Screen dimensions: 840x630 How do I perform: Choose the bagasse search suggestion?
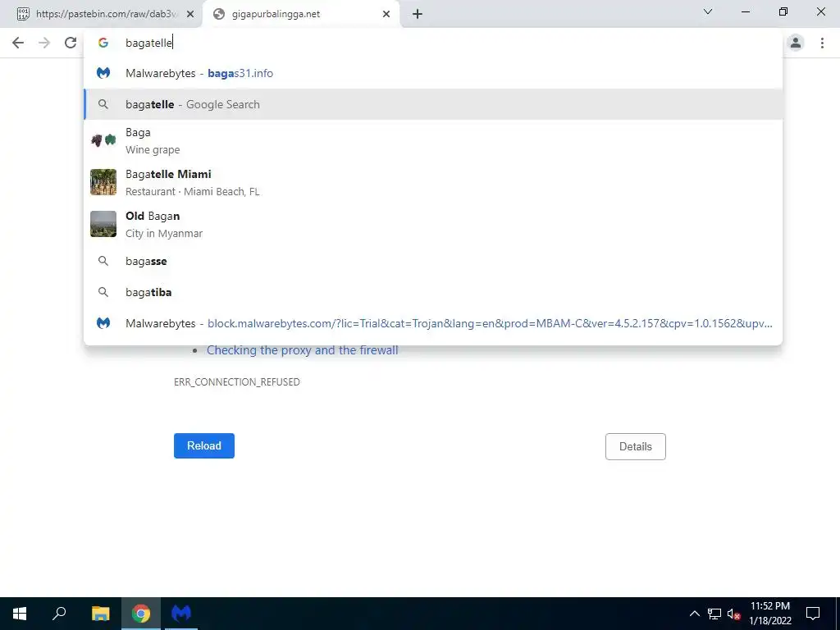click(433, 261)
